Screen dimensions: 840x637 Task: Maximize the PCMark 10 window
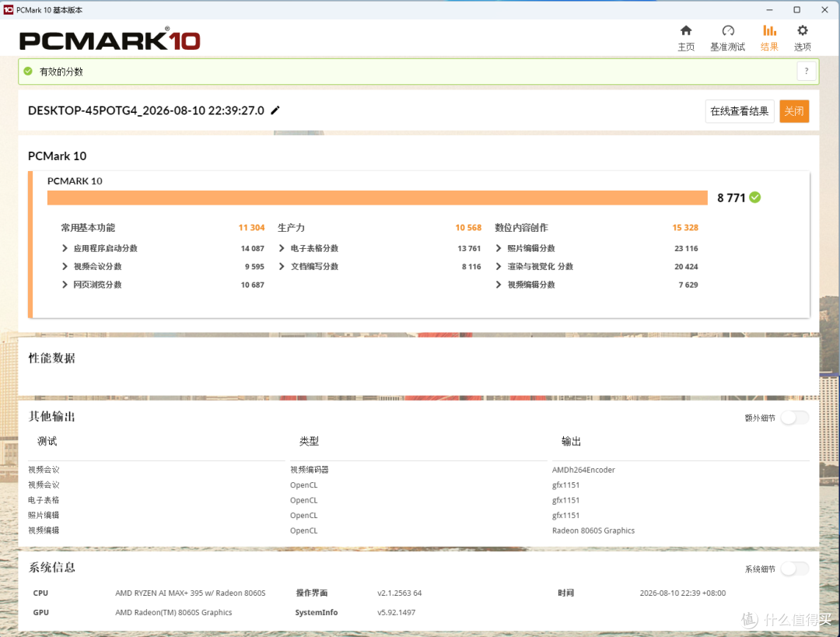[x=796, y=9]
